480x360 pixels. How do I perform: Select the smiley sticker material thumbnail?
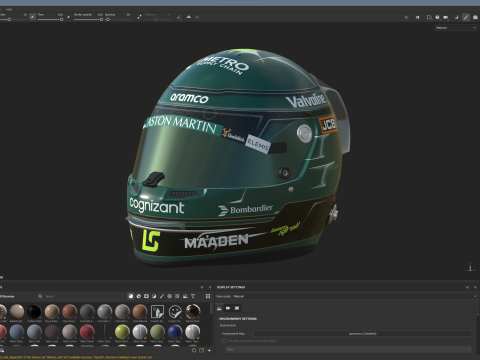point(175,311)
